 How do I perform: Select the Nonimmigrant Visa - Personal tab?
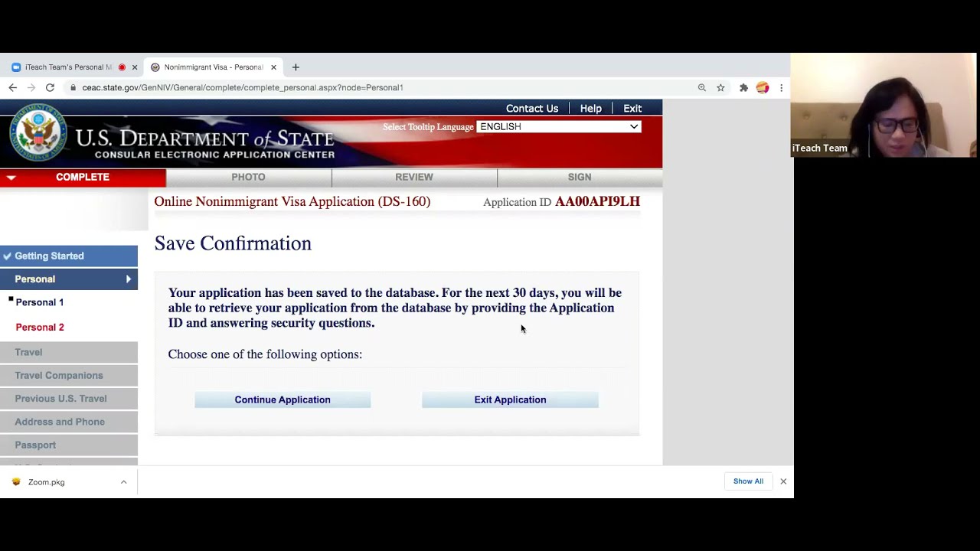(x=214, y=67)
